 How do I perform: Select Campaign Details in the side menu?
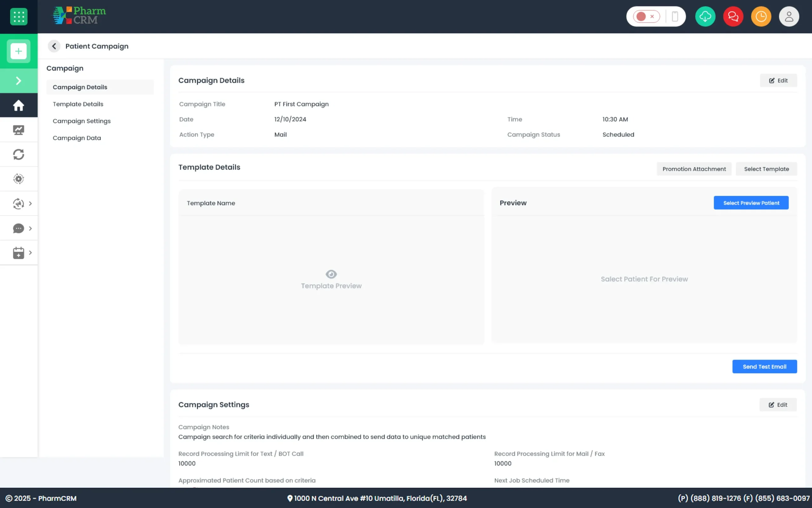(x=100, y=87)
